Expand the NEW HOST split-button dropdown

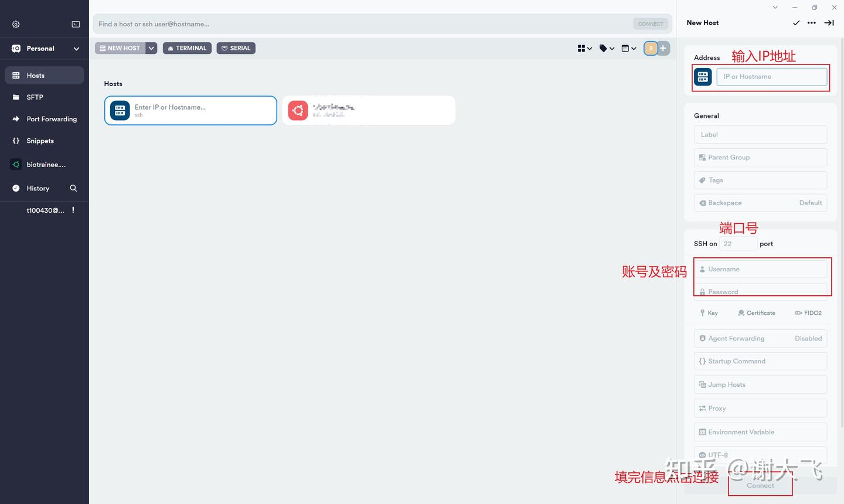pyautogui.click(x=151, y=48)
